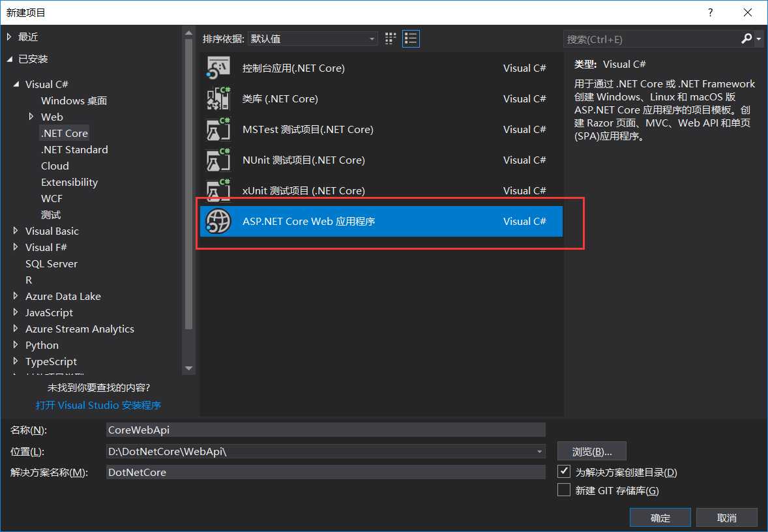This screenshot has width=768, height=532.
Task: Open the Visual Studio installer link
Action: pos(98,405)
